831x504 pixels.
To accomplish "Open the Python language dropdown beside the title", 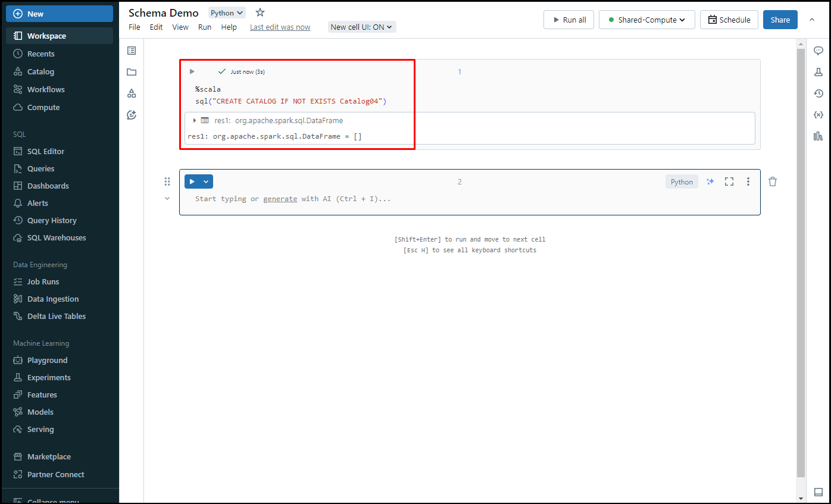I will (x=227, y=12).
